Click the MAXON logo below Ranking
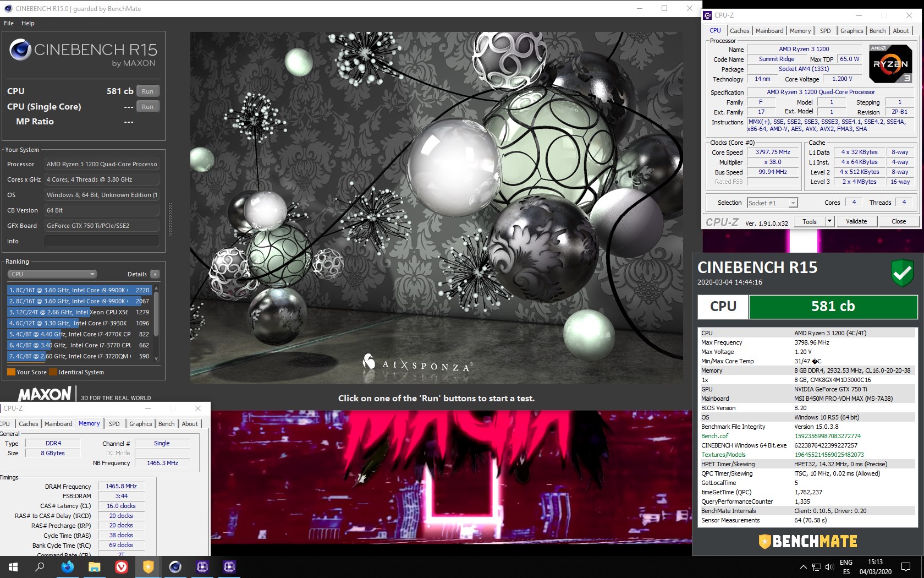924x578 pixels. pyautogui.click(x=45, y=394)
